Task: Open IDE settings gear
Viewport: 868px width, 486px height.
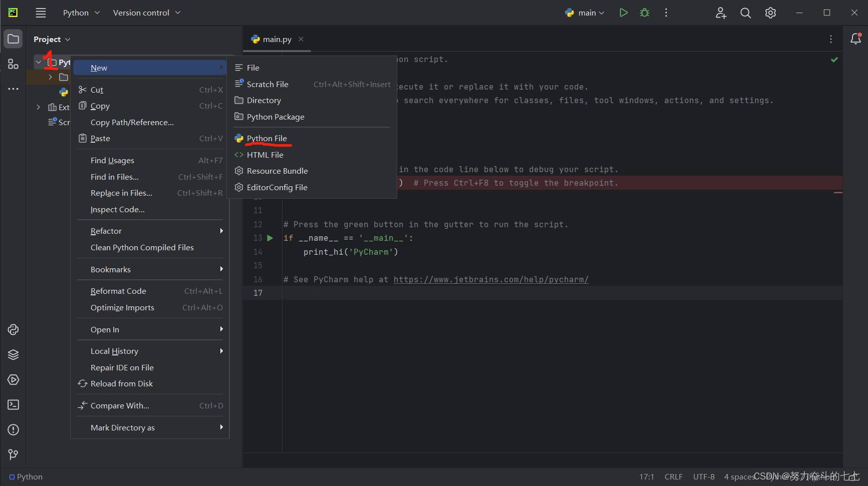Action: [x=770, y=13]
